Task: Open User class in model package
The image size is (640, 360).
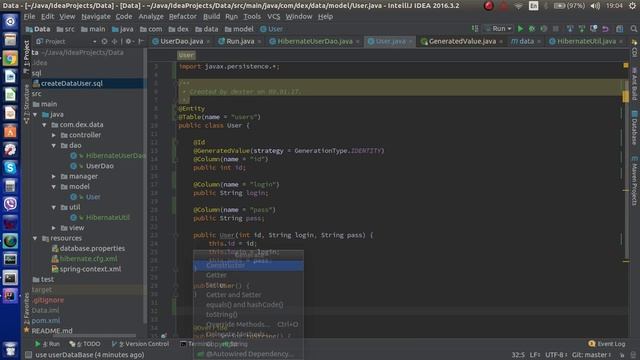Action: tap(86, 197)
